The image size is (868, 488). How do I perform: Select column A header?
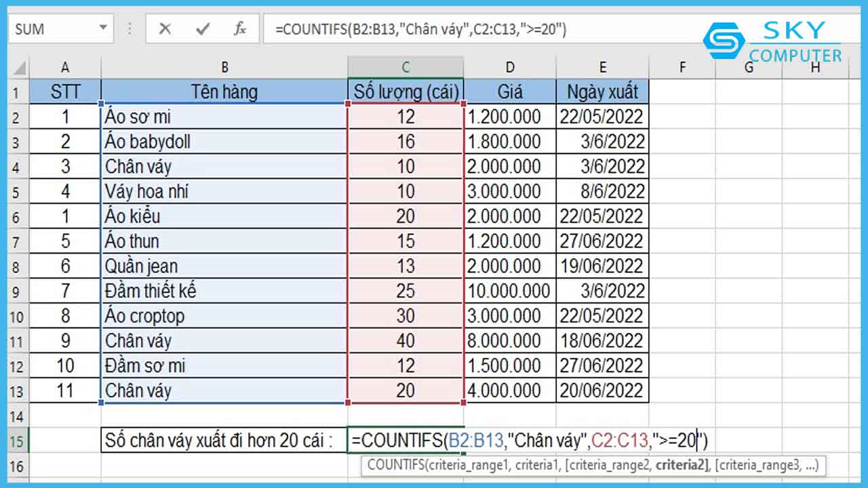click(x=65, y=67)
